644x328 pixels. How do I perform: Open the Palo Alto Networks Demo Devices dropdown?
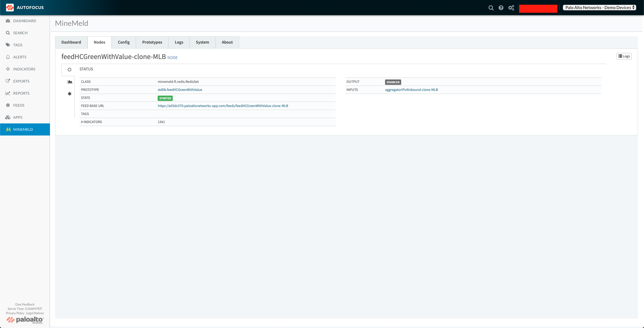(x=599, y=7)
